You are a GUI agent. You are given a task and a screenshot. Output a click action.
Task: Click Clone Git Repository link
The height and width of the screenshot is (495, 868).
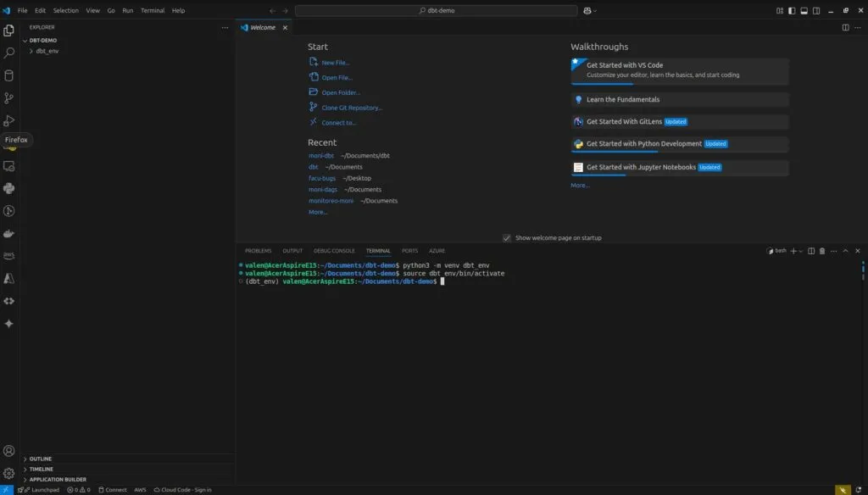tap(352, 108)
